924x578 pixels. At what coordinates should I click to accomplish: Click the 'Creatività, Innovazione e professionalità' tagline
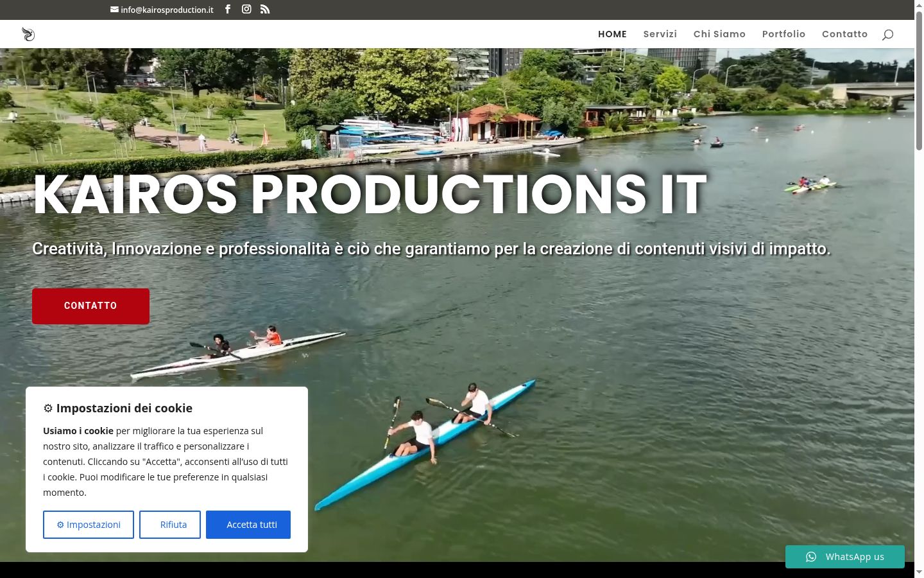[431, 249]
